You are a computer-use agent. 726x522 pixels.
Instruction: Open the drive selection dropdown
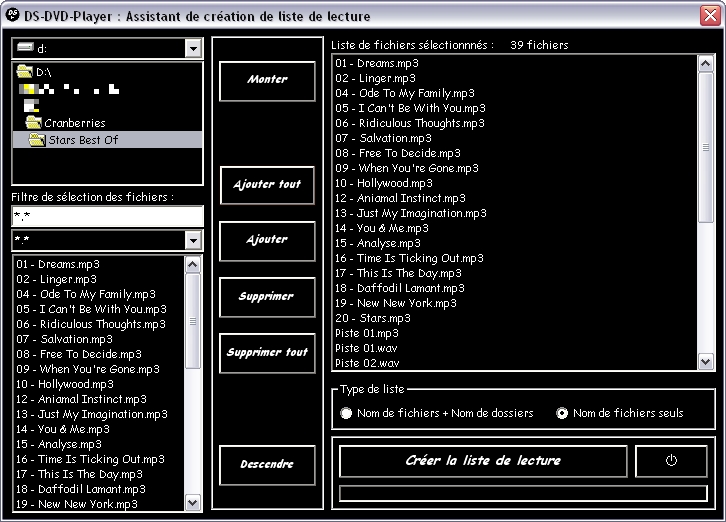[x=193, y=48]
